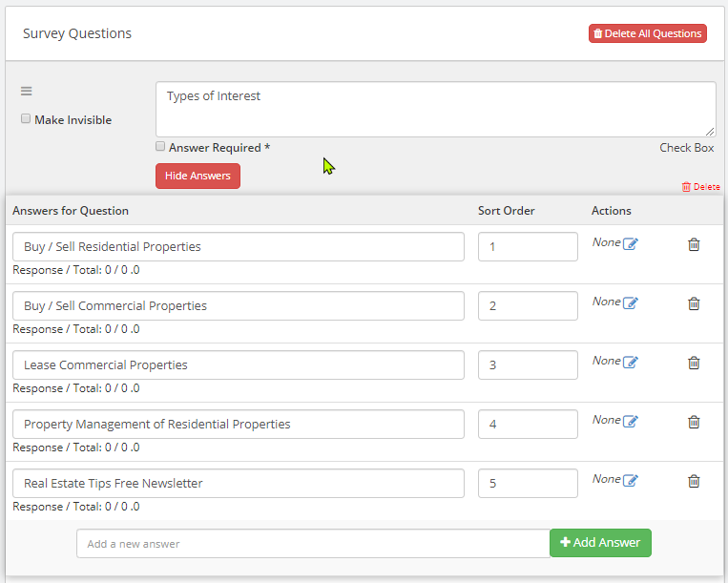Viewport: 728px width, 583px height.
Task: Trash the Real Estate Tips Free Newsletter answer
Action: (694, 481)
